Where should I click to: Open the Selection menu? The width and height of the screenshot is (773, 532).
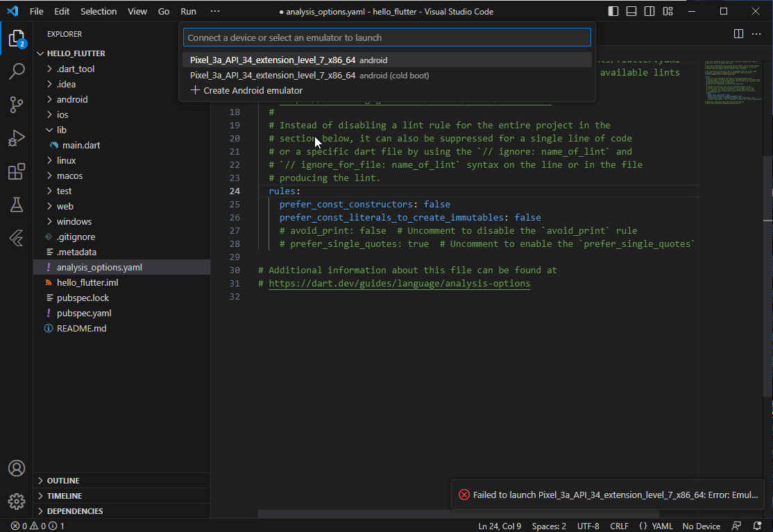point(99,11)
